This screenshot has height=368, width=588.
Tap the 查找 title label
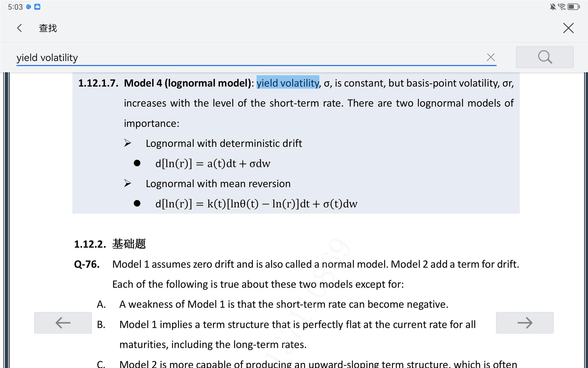tap(48, 28)
